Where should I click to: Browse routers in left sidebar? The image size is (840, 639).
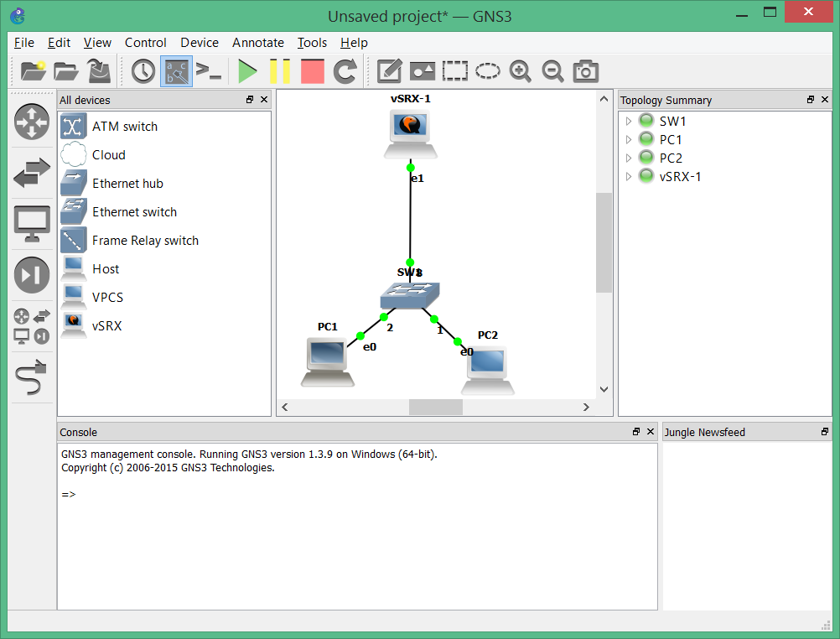32,121
